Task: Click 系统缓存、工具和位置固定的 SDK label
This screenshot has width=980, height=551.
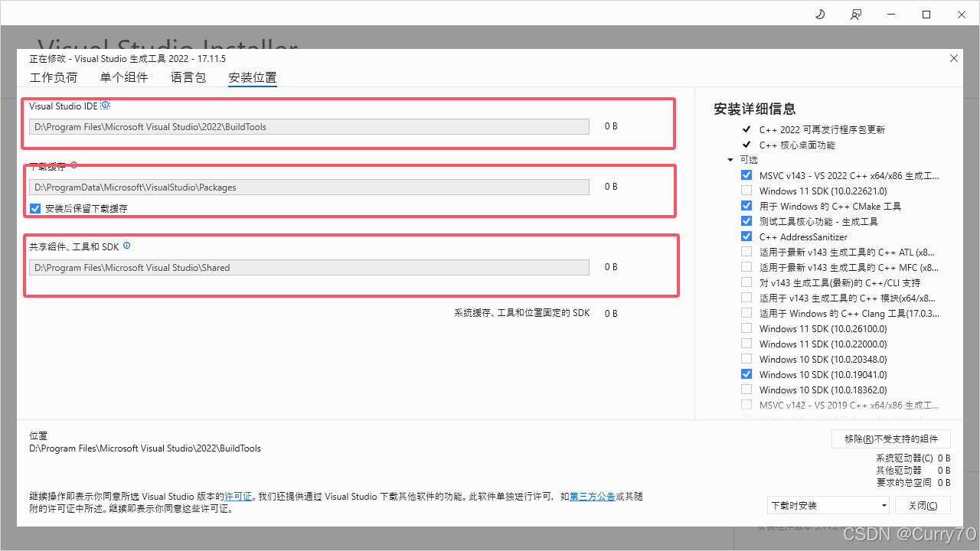Action: click(522, 314)
